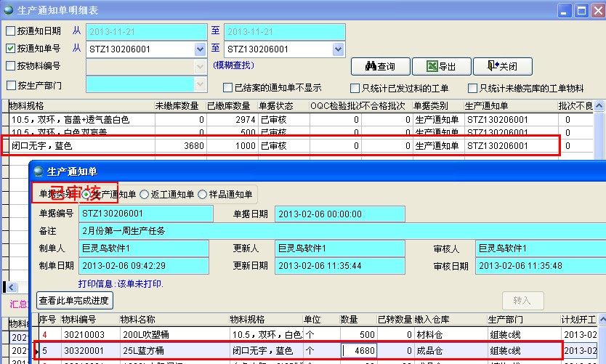Screen dimensions: 606x364
Task: Click the 生产通知单明细表 title bar icon
Action: 8,9
